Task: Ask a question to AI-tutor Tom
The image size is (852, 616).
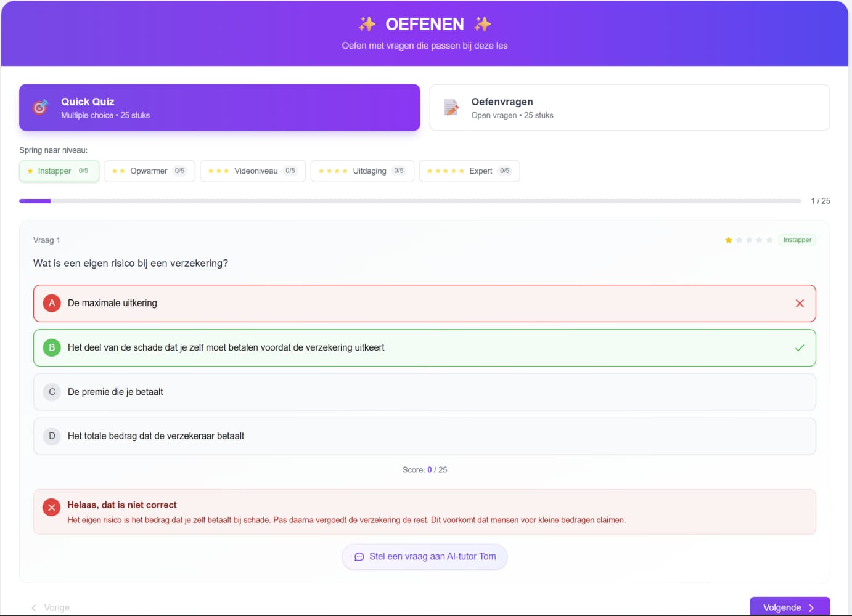Action: [425, 557]
